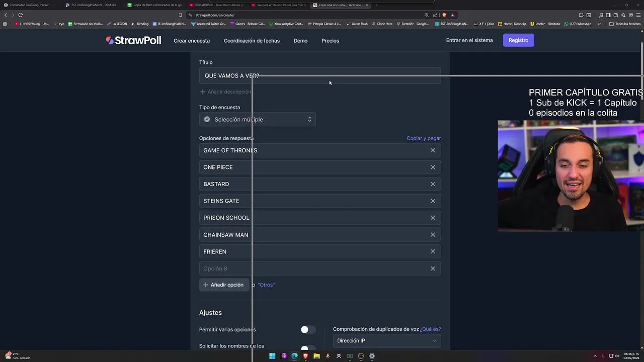Click the "Otros" link
Viewport: 644px width, 362px height.
(266, 285)
